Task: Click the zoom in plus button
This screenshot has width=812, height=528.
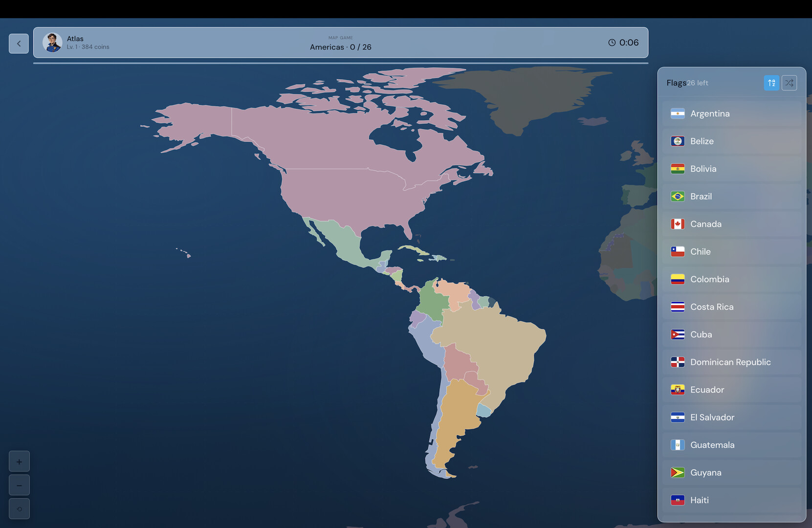Action: point(19,462)
